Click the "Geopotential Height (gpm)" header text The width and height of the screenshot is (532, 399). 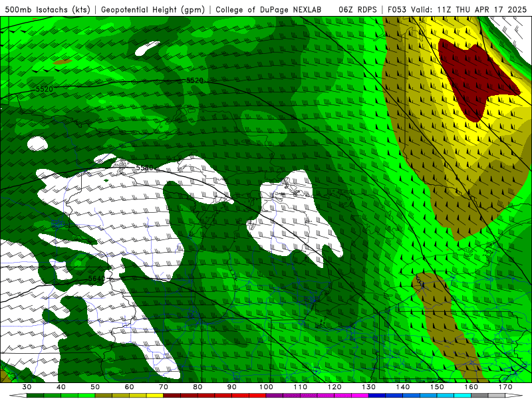pyautogui.click(x=153, y=10)
